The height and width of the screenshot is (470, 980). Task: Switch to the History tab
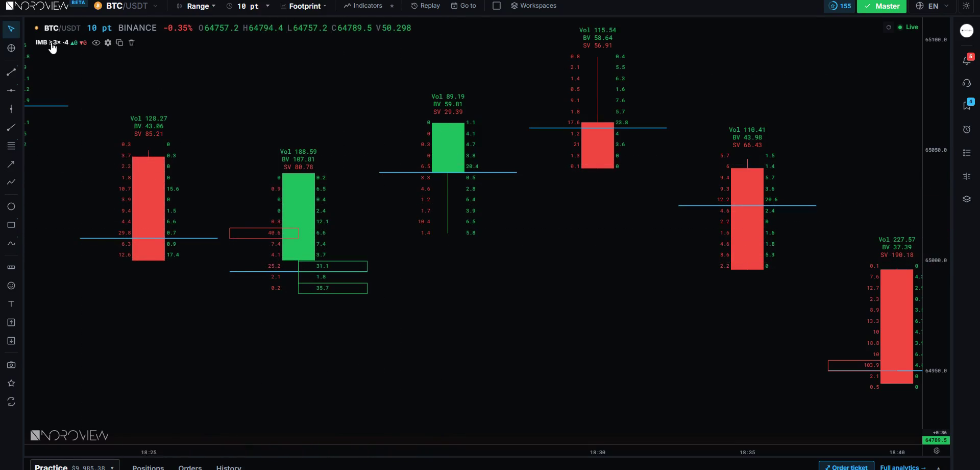pos(229,467)
